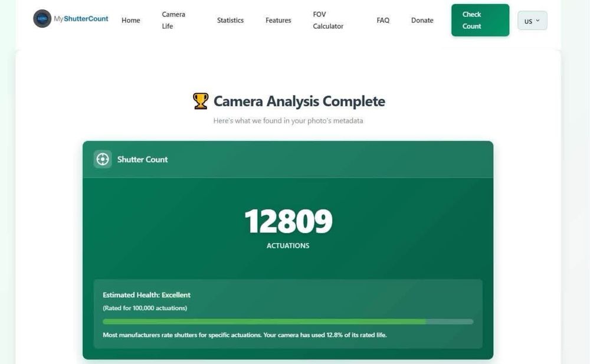
Task: Go to the Home menu item
Action: [x=130, y=20]
